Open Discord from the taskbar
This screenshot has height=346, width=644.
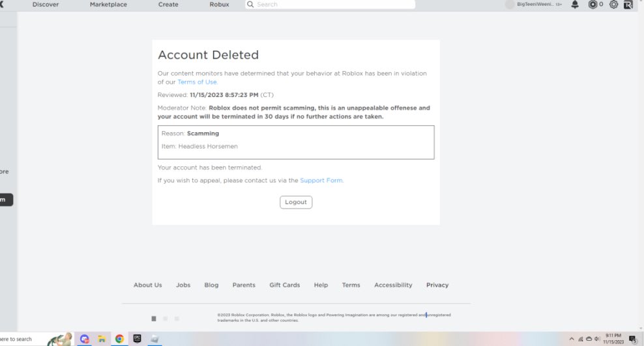[x=85, y=339]
